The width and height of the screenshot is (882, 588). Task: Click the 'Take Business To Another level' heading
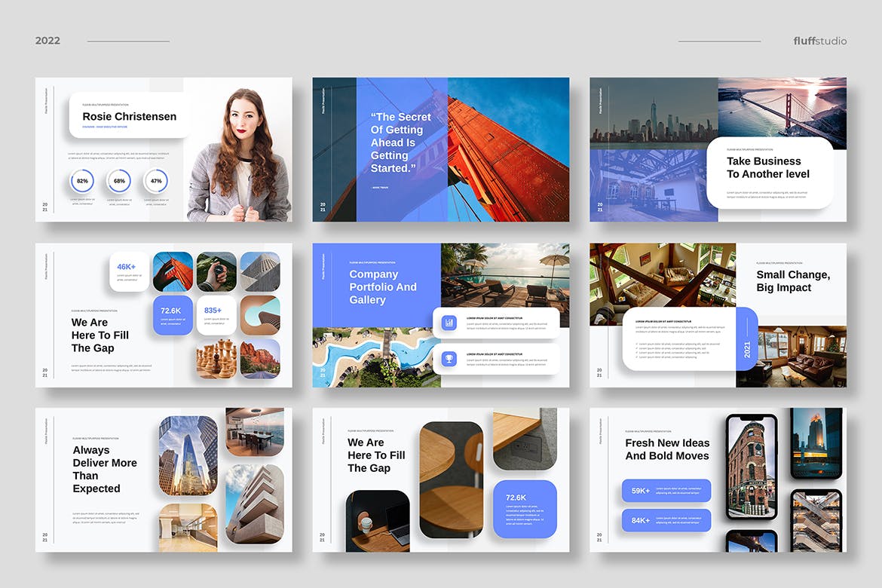click(767, 167)
